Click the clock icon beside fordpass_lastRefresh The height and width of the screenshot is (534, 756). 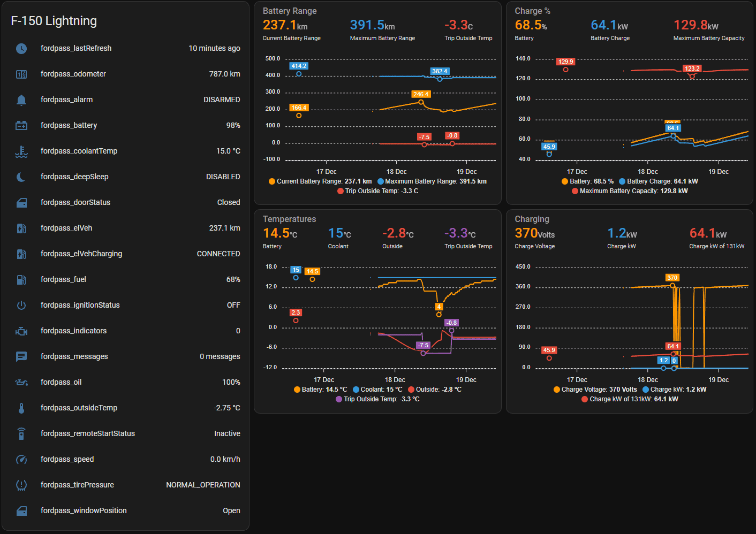[x=21, y=48]
